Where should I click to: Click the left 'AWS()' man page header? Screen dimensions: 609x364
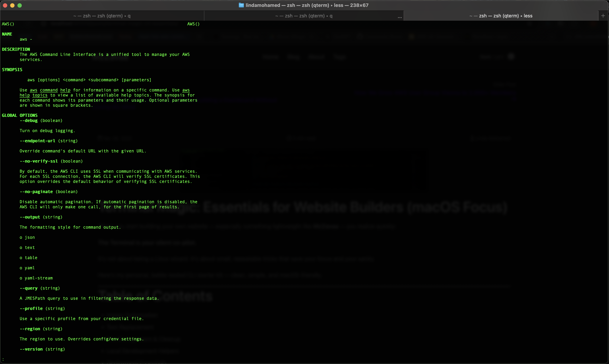8,24
